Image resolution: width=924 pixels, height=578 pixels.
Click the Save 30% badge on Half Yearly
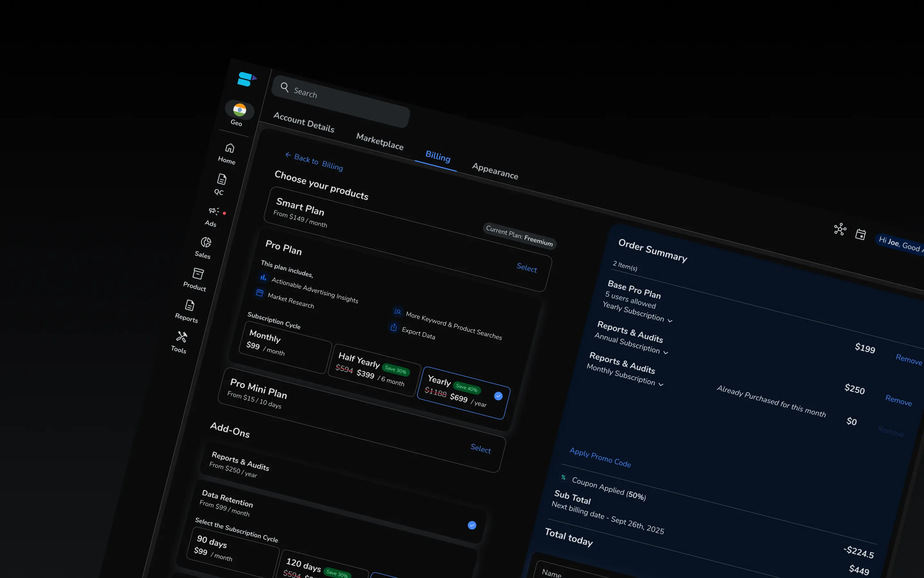pos(396,369)
